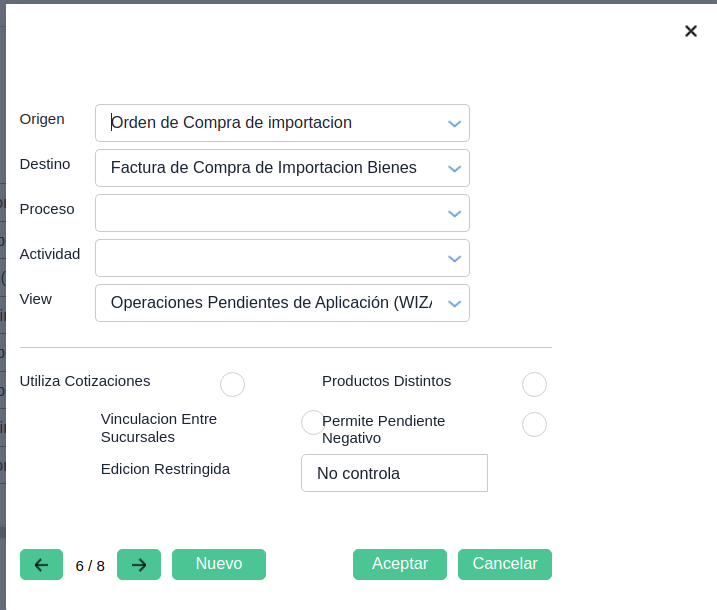Enable Vinculacion Entre Sucursales toggle
This screenshot has height=610, width=717.
click(313, 423)
